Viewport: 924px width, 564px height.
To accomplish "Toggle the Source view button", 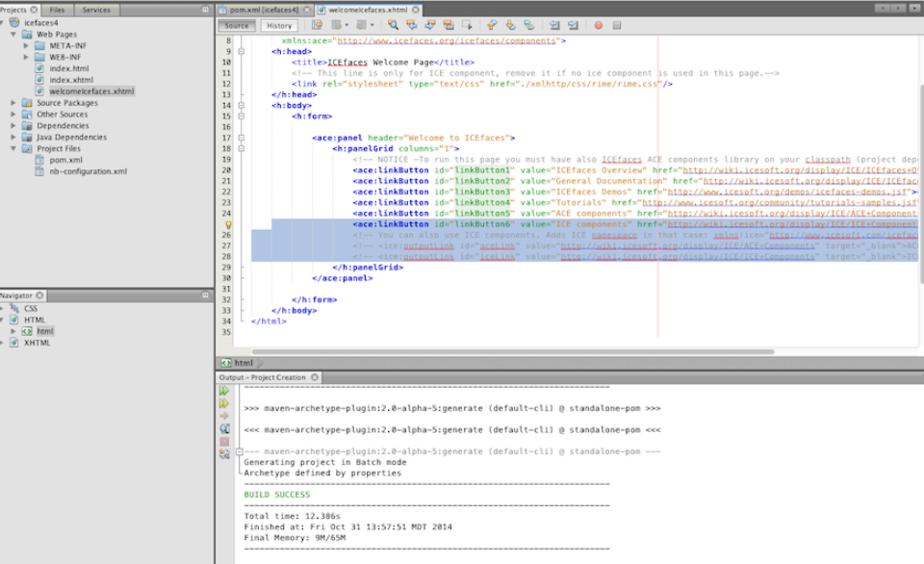I will [x=237, y=26].
